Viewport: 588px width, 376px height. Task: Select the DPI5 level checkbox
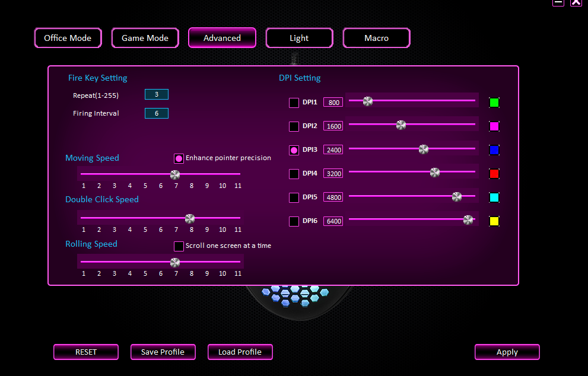coord(294,197)
